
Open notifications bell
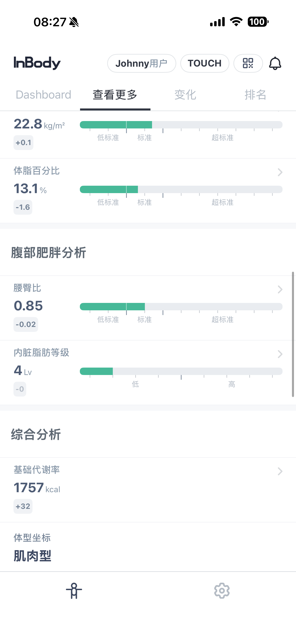pos(275,63)
